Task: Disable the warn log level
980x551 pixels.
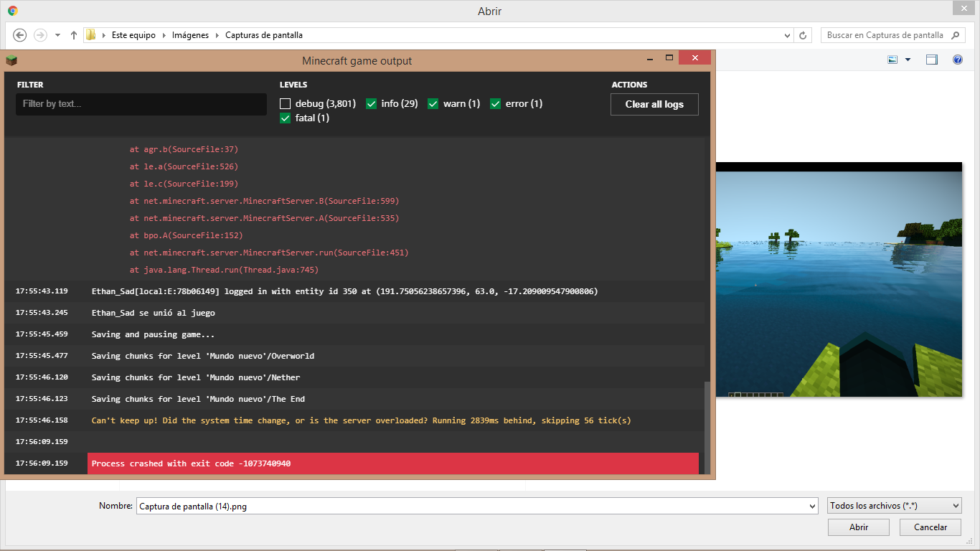Action: click(x=433, y=104)
